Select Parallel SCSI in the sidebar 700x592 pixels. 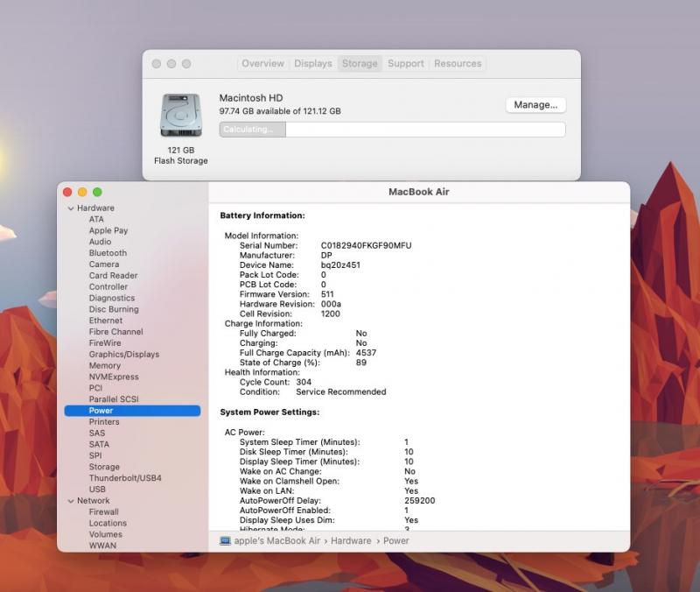114,399
